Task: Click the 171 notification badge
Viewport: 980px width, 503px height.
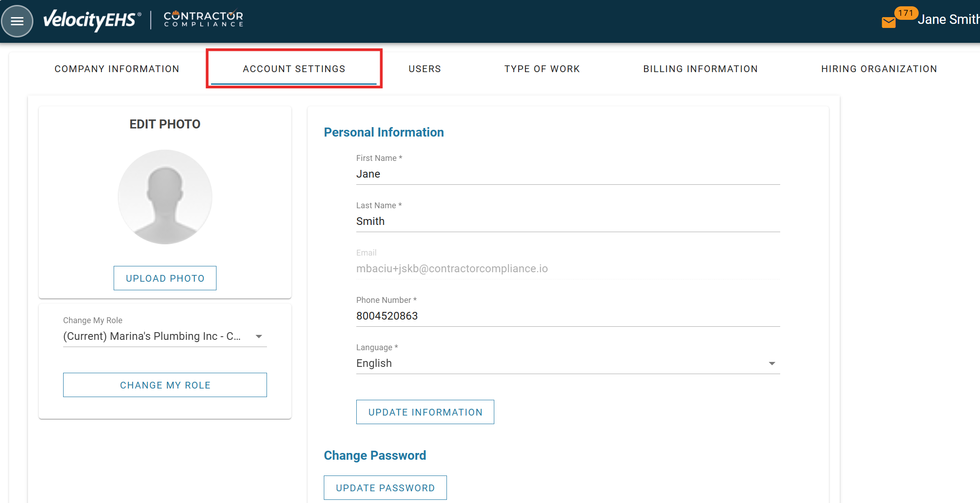Action: (905, 13)
